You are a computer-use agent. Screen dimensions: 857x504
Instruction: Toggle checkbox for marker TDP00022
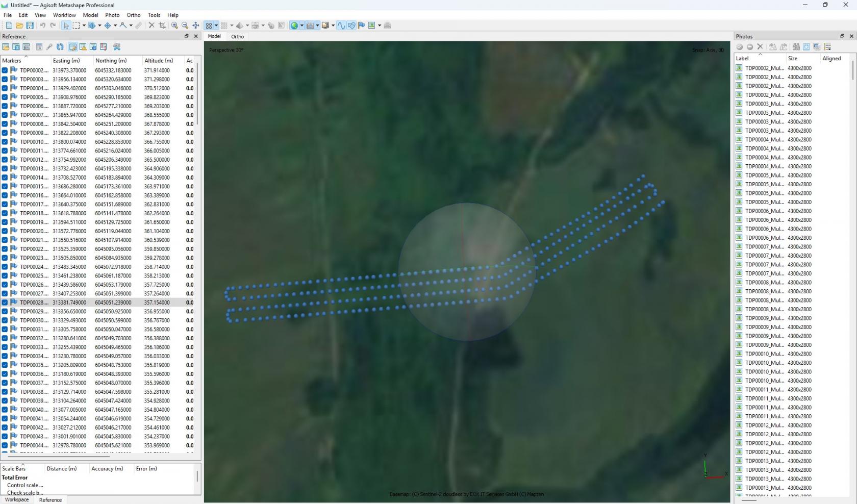(x=5, y=249)
